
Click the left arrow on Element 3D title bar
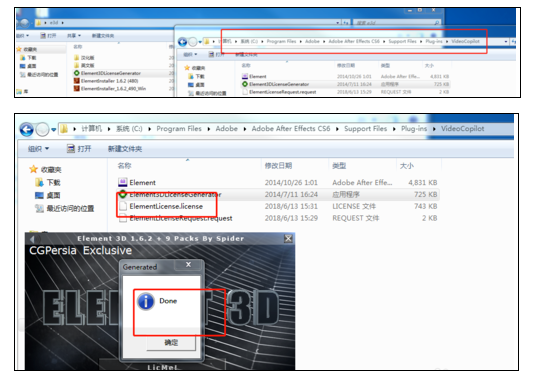pos(32,239)
